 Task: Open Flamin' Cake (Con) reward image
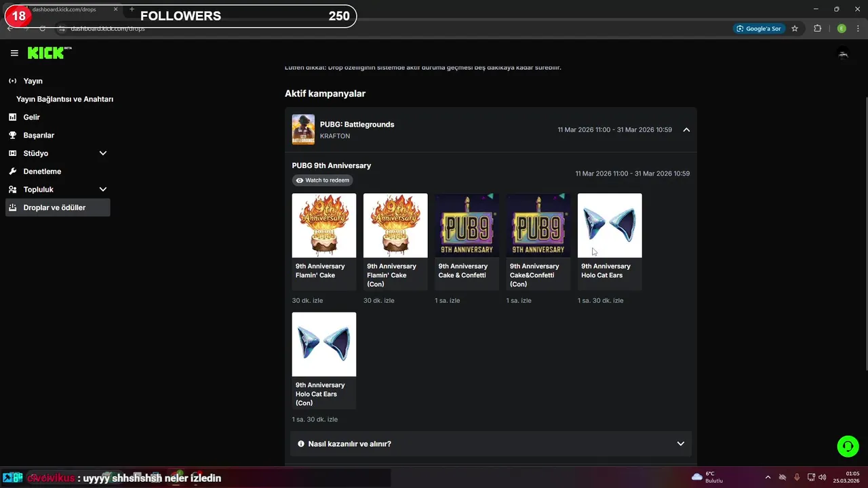click(x=395, y=226)
